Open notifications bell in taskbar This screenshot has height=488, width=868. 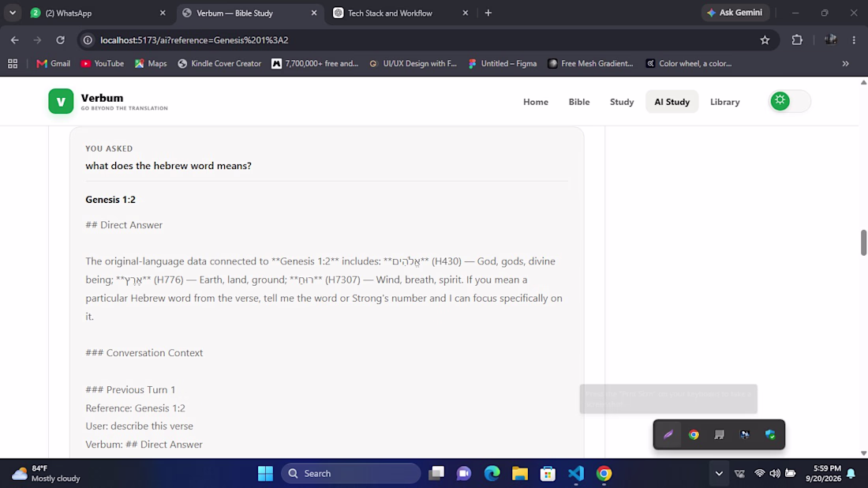[x=851, y=474]
